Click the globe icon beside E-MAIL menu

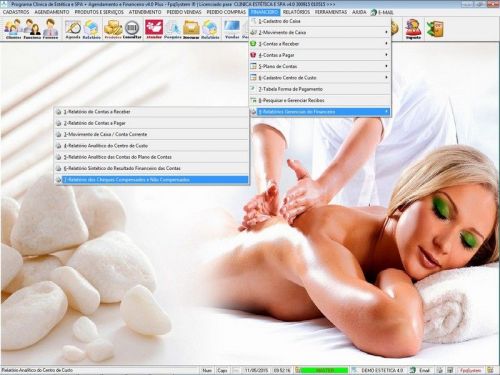pos(374,12)
